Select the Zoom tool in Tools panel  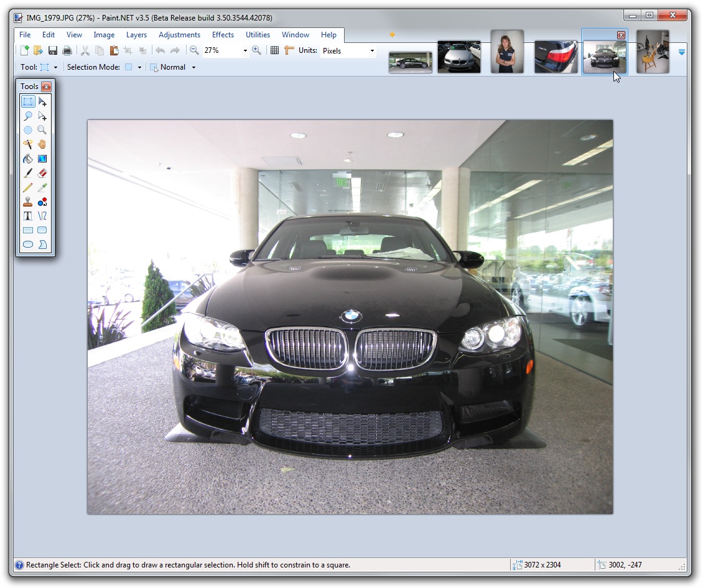coord(42,130)
